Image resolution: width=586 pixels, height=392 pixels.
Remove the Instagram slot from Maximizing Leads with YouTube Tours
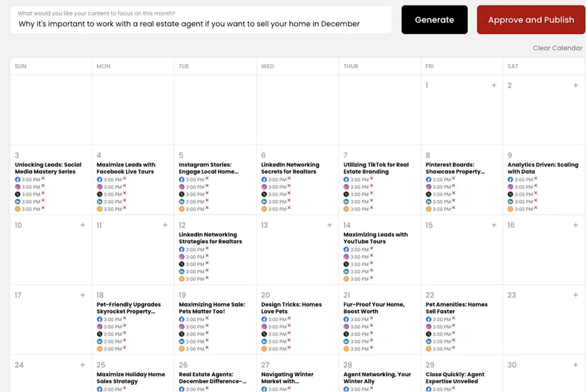[x=372, y=256]
